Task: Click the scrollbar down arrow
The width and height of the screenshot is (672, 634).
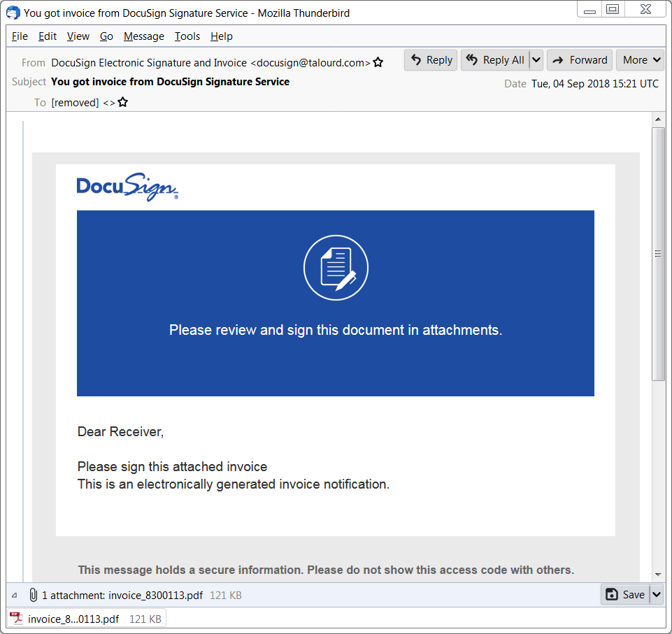Action: pyautogui.click(x=658, y=575)
